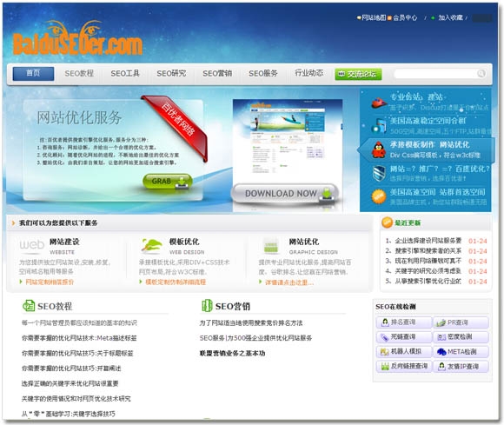Viewport: 504px width, 425px height.
Task: Click the orange NEW badge icon
Action: point(379,196)
